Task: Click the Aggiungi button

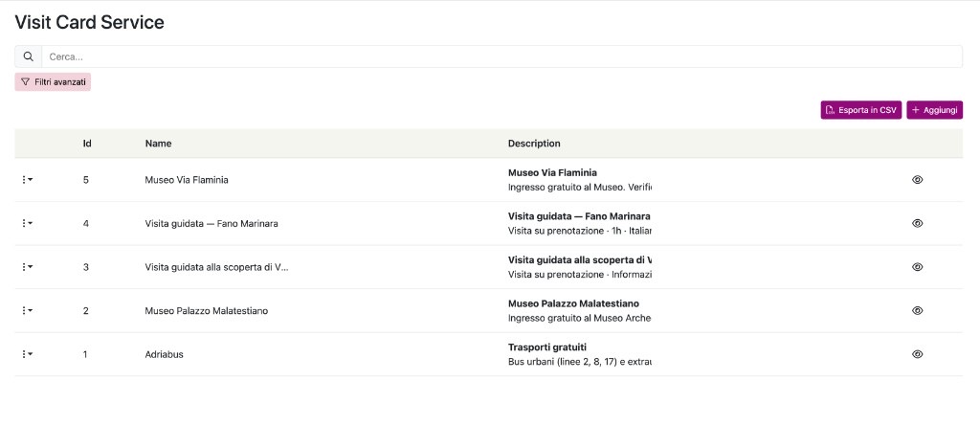Action: pyautogui.click(x=934, y=110)
